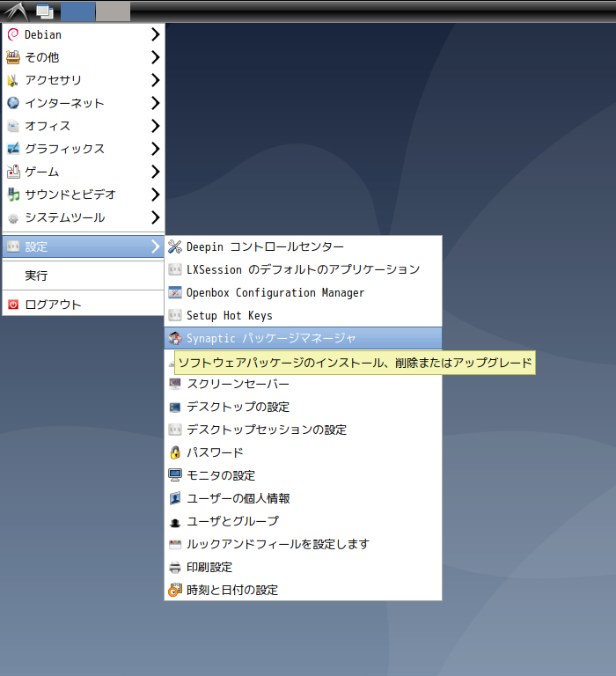Open the LXDE start menu bird icon
This screenshot has height=676, width=616.
pyautogui.click(x=16, y=11)
